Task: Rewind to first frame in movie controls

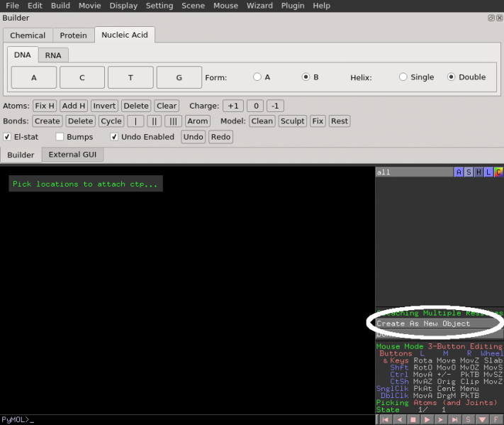Action: (x=386, y=420)
